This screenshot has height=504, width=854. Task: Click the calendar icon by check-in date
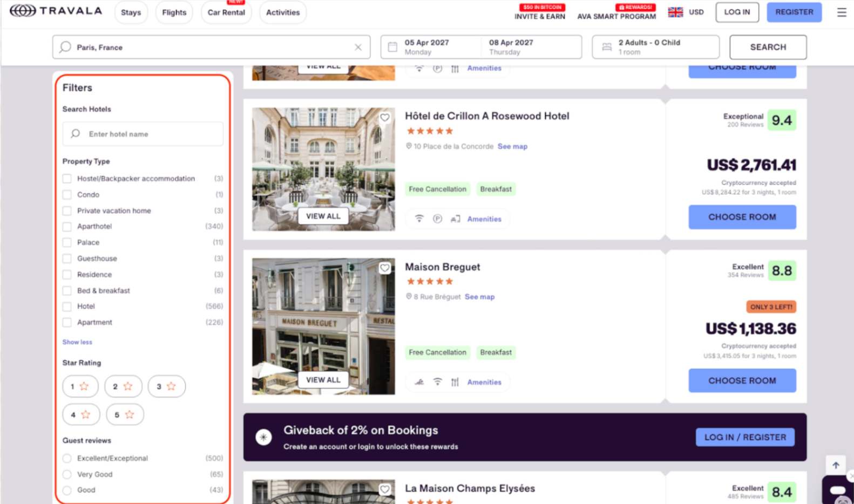(x=392, y=47)
